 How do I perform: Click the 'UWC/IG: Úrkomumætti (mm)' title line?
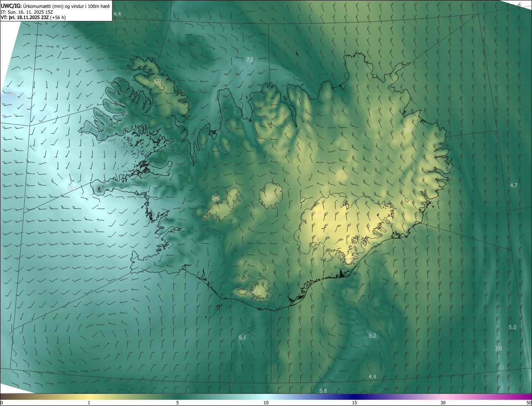(x=56, y=6)
